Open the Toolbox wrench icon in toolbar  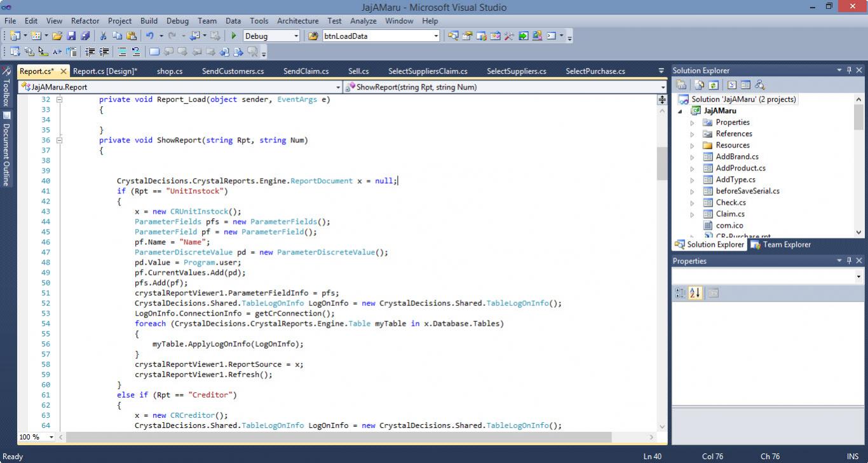pos(509,36)
